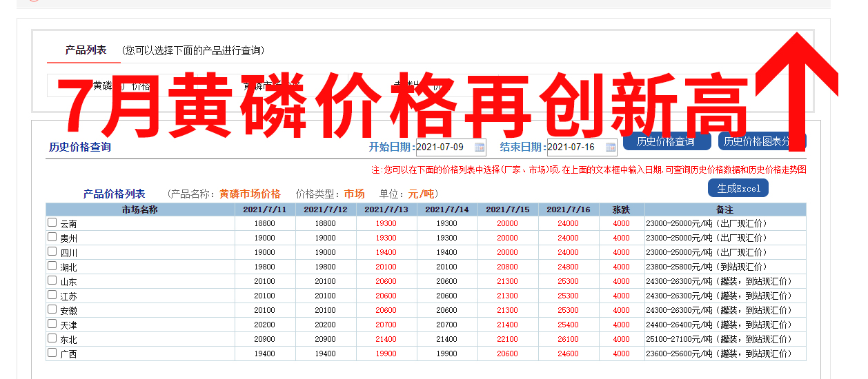Click 湖北 price 20800 for 2021/7/15

tap(508, 267)
